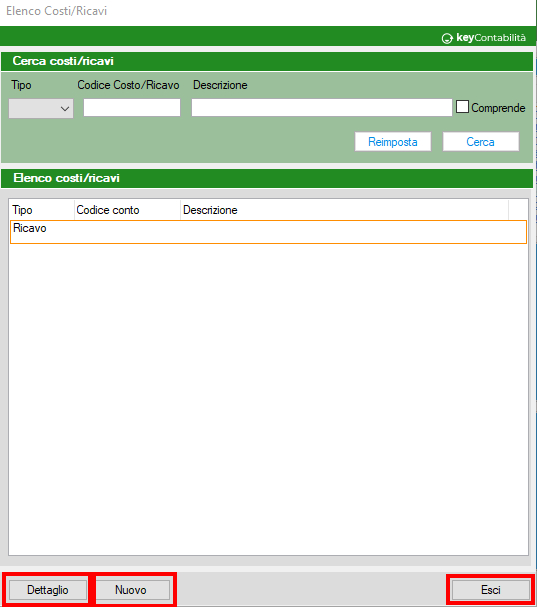Sort list by the Tipo column header
The image size is (537, 607).
[42, 210]
